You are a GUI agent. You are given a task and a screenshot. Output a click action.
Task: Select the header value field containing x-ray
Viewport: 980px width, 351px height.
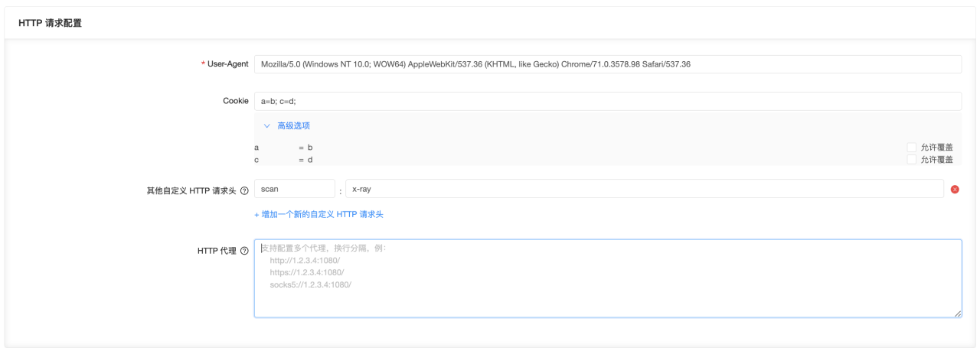pyautogui.click(x=645, y=189)
